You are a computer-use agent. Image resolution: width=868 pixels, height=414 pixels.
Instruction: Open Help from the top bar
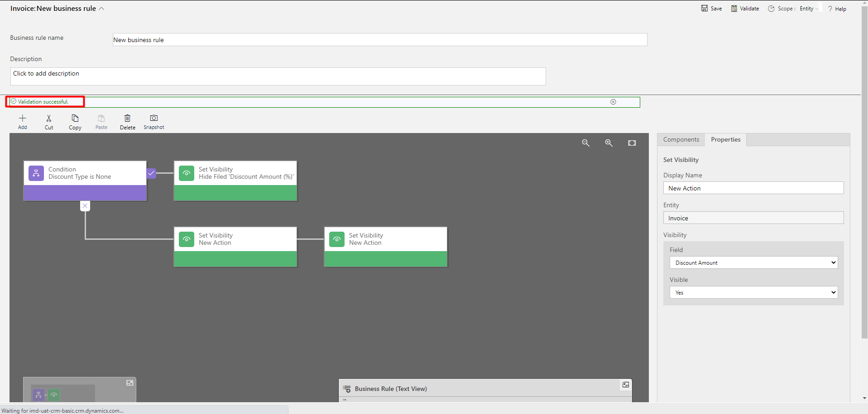click(x=837, y=8)
